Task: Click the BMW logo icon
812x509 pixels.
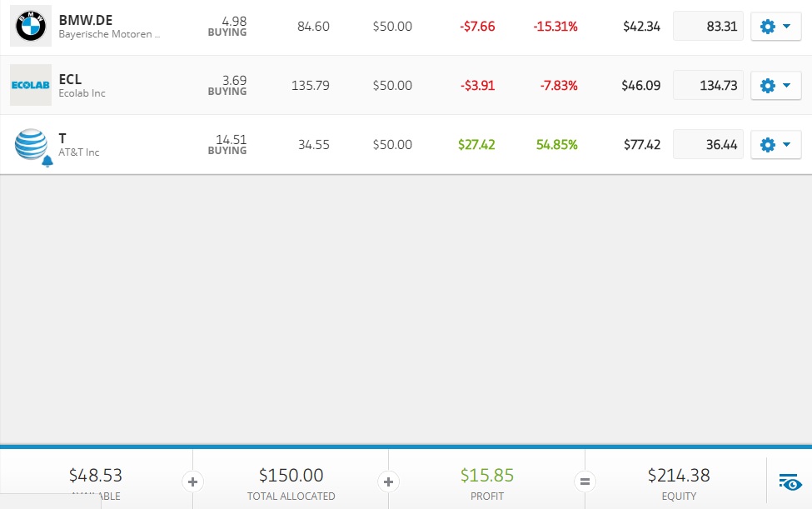Action: click(x=31, y=26)
